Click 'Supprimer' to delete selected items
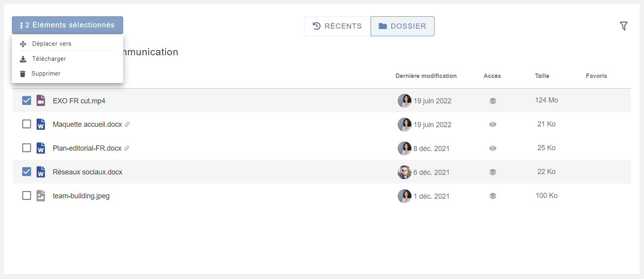Screen dimensions: 644x279 [46, 74]
